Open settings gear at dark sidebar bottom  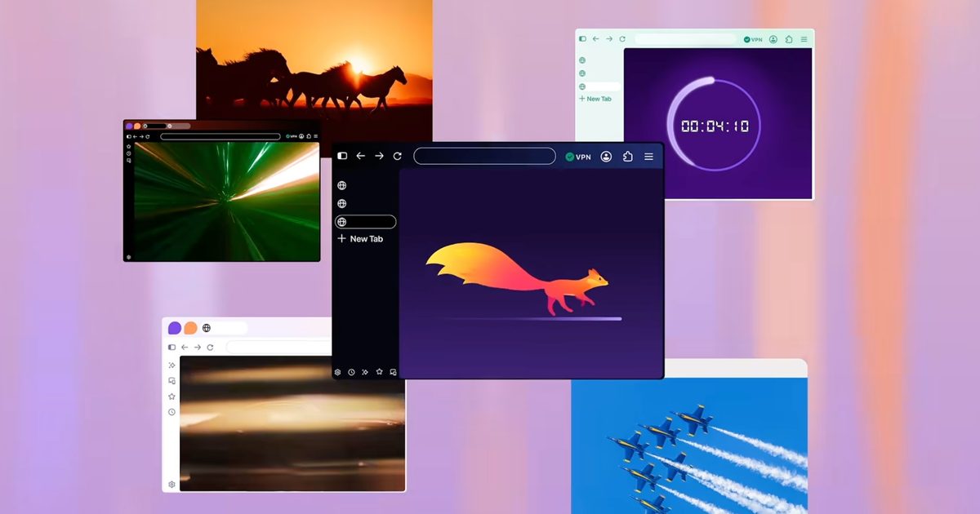[337, 372]
